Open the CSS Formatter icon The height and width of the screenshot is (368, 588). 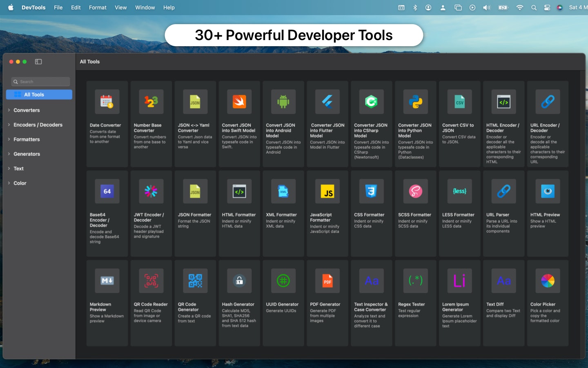click(x=372, y=191)
